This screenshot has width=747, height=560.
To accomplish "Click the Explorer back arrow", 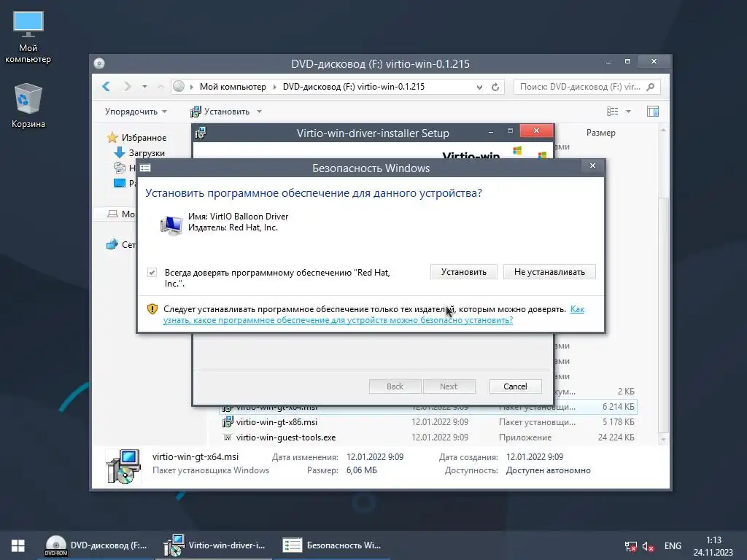I will point(107,87).
